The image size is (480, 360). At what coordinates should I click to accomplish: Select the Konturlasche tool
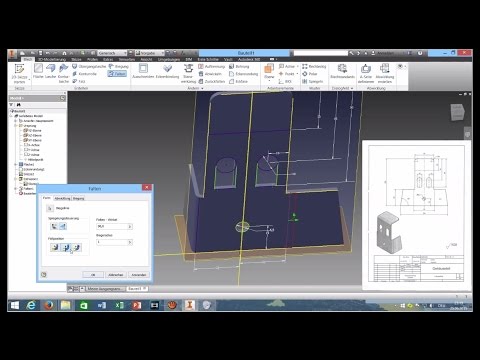[63, 73]
